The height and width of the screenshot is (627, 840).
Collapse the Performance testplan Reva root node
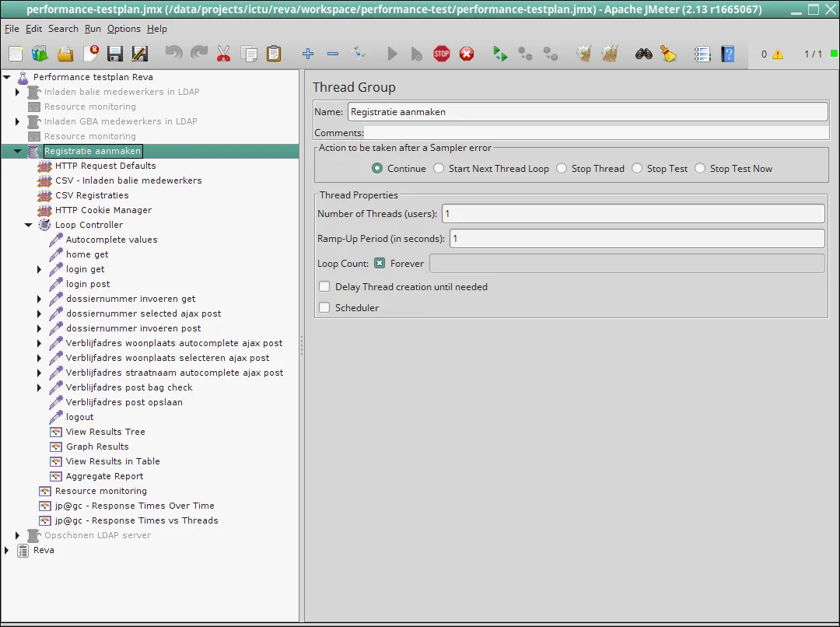[x=7, y=77]
